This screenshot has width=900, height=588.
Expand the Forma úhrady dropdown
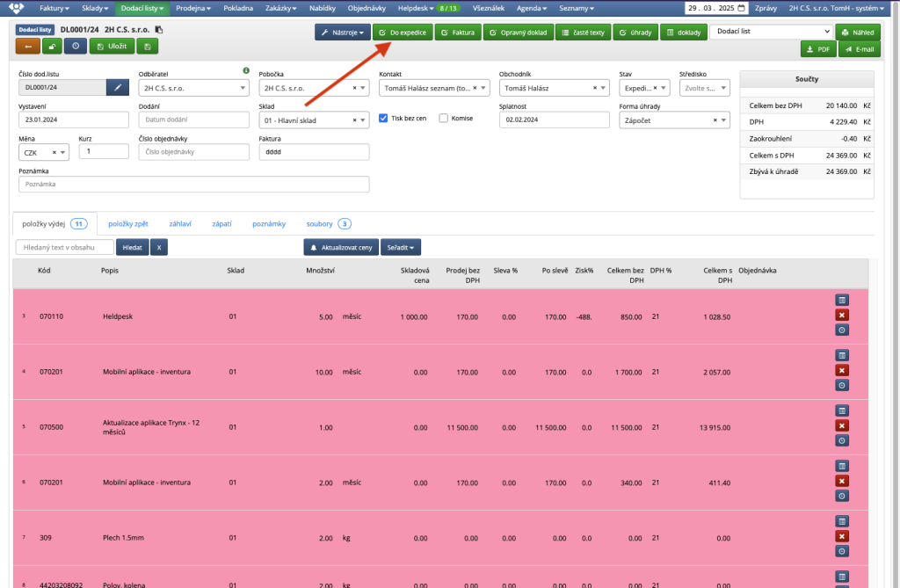coord(674,120)
